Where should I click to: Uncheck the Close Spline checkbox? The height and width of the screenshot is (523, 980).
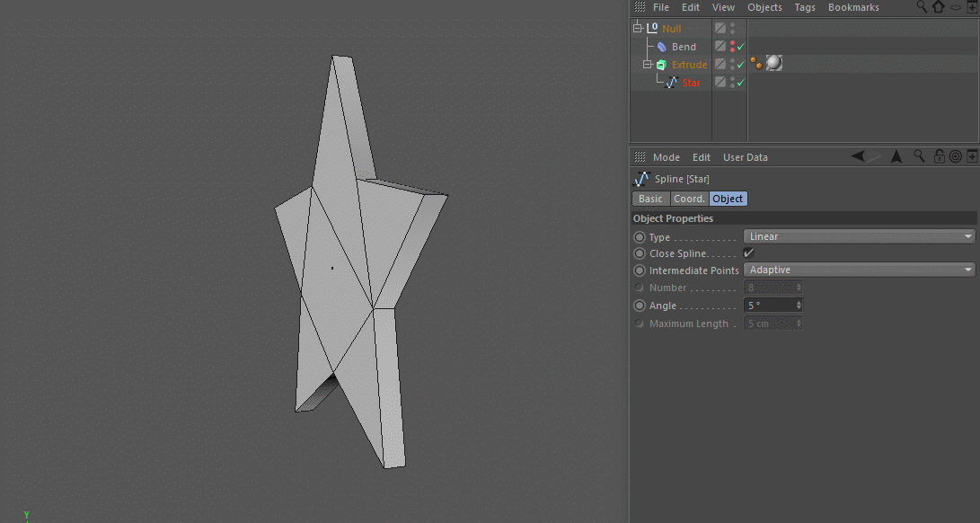tap(749, 253)
